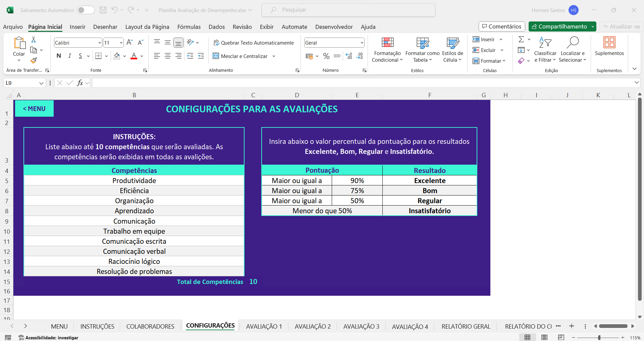Toggle italic formatting
Viewport: 644px width, 341px height.
69,56
